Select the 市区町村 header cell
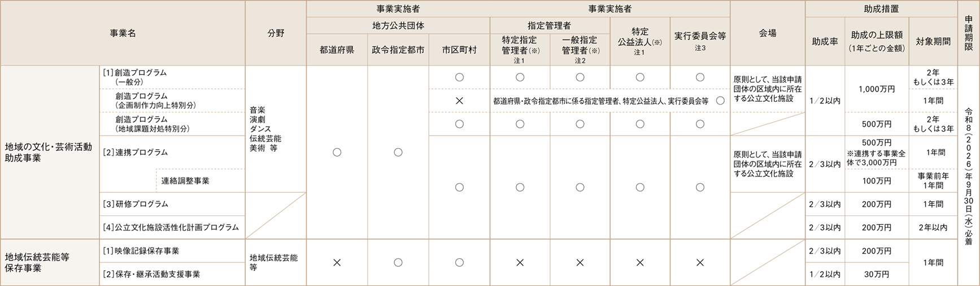The width and height of the screenshot is (980, 286). coord(459,50)
